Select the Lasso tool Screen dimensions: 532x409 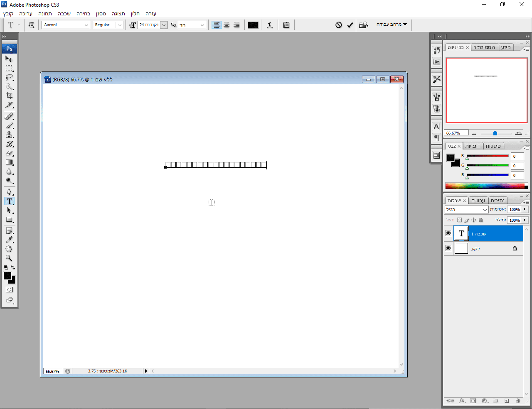pyautogui.click(x=9, y=77)
